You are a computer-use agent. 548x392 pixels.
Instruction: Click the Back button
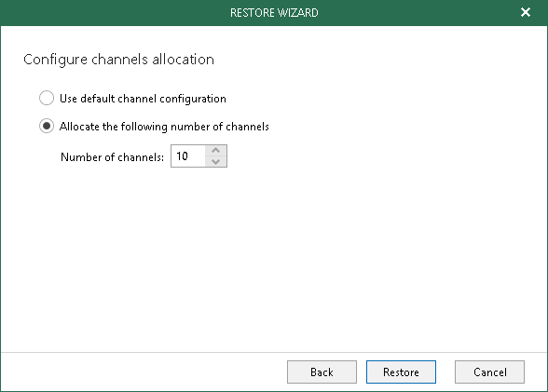pyautogui.click(x=322, y=372)
